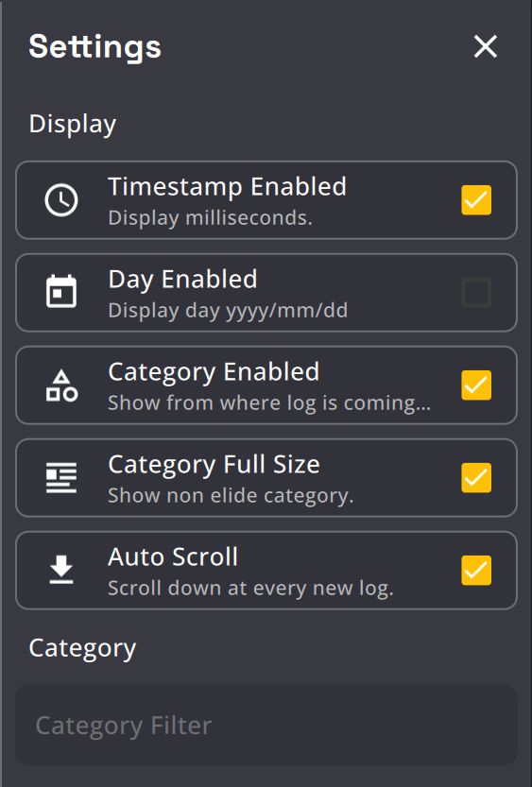This screenshot has height=787, width=532.
Task: Close the Settings panel with the X
Action: coord(486,46)
